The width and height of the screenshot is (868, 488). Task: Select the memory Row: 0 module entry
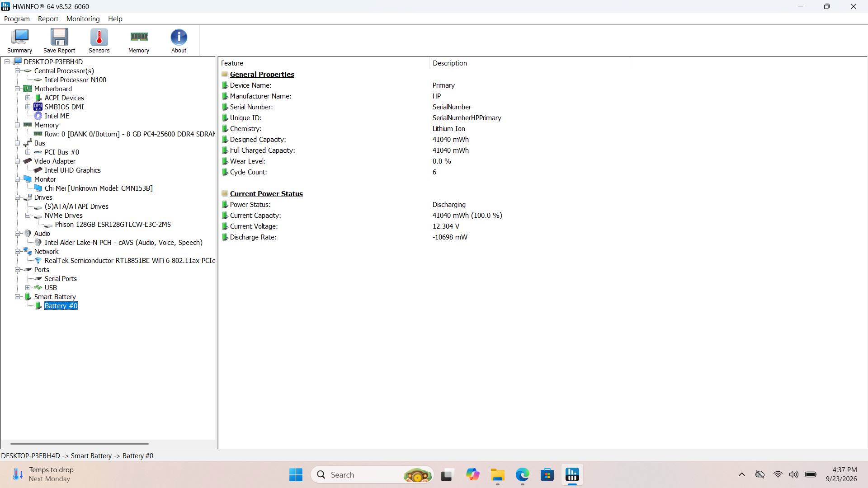click(x=130, y=134)
